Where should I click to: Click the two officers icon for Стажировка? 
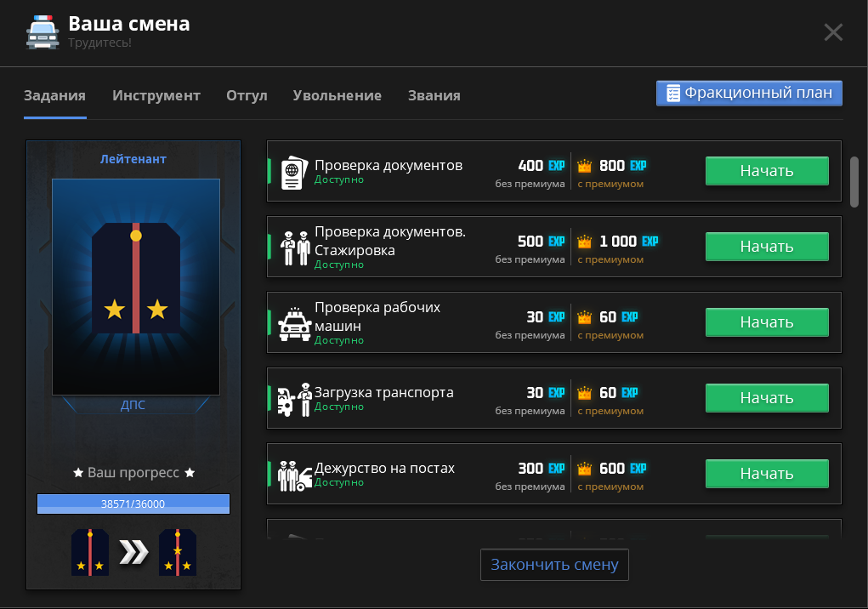pos(294,247)
